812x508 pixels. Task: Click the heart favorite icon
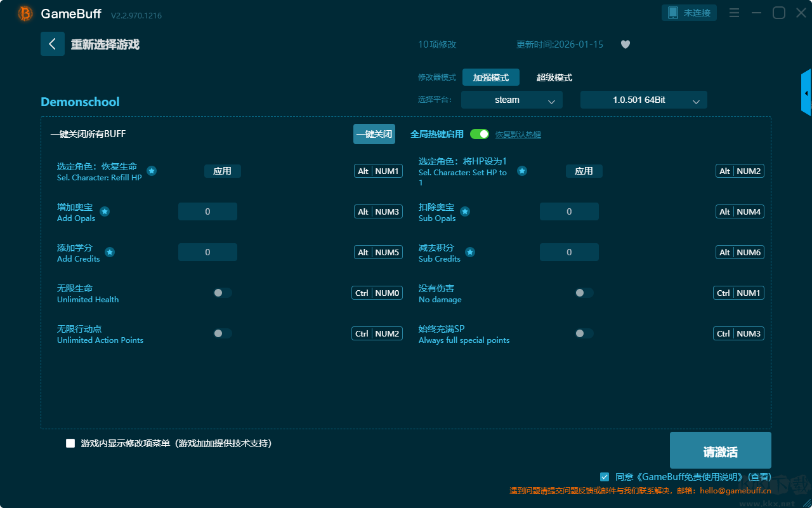pos(625,44)
